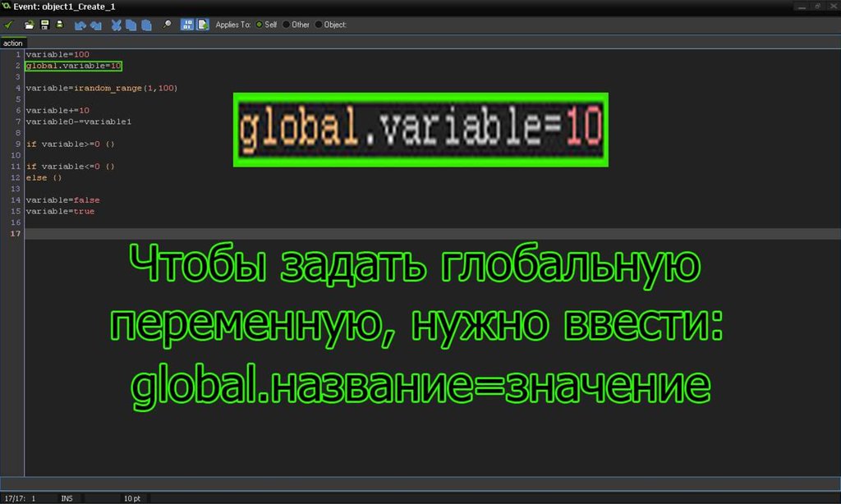Place cursor on global.variable=10 line
Viewport: 841px width, 504px height.
click(x=74, y=66)
